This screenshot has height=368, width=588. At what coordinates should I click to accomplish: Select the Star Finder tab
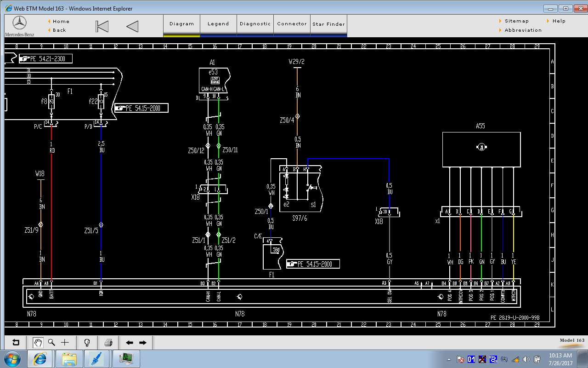pos(328,24)
